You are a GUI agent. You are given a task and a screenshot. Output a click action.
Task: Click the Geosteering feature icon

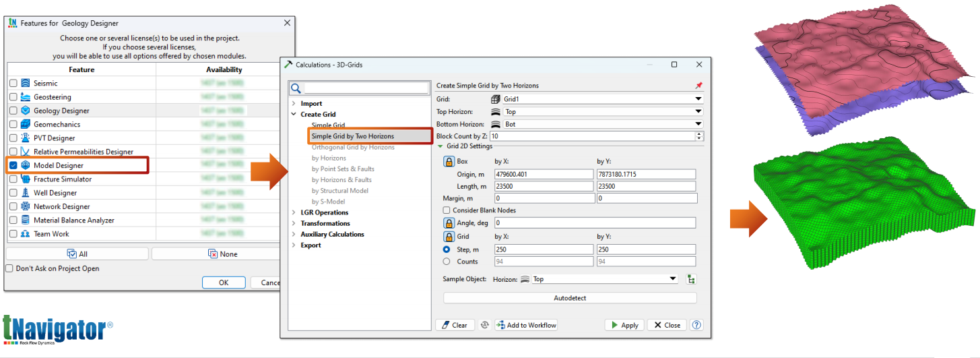26,96
